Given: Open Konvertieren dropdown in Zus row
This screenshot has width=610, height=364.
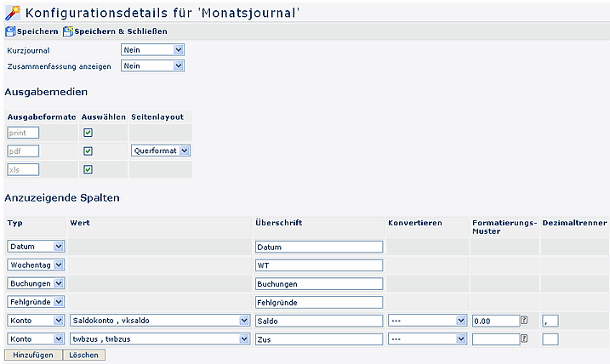Looking at the screenshot, I should [x=428, y=338].
